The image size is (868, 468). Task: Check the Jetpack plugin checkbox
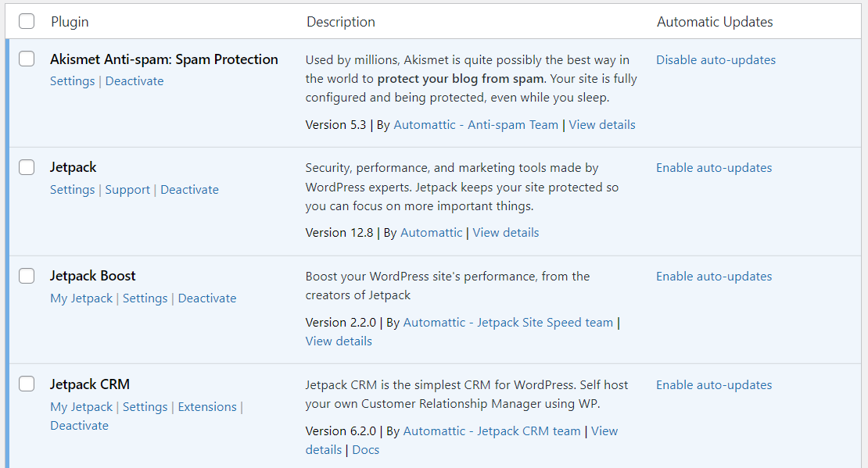pyautogui.click(x=26, y=167)
